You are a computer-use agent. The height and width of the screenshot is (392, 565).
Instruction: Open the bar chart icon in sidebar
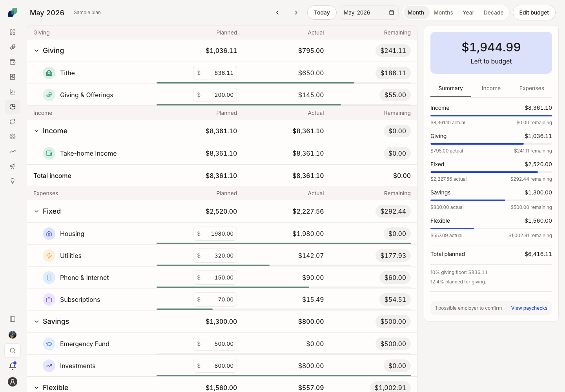13,92
